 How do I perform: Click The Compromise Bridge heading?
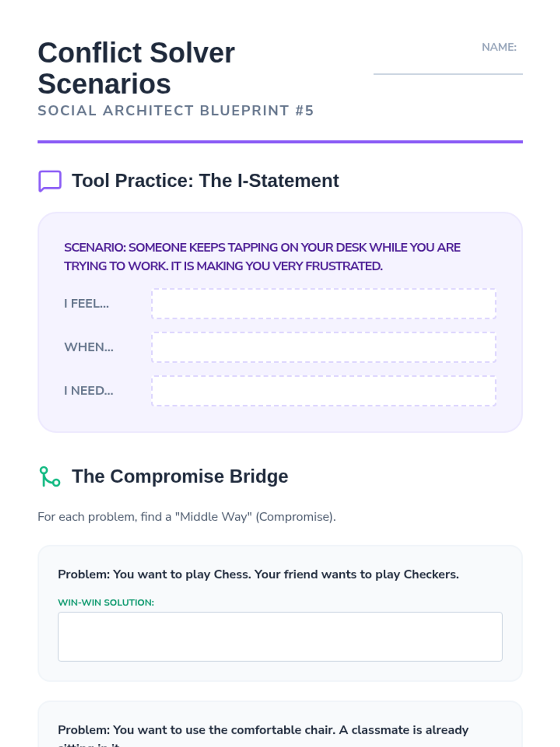180,476
